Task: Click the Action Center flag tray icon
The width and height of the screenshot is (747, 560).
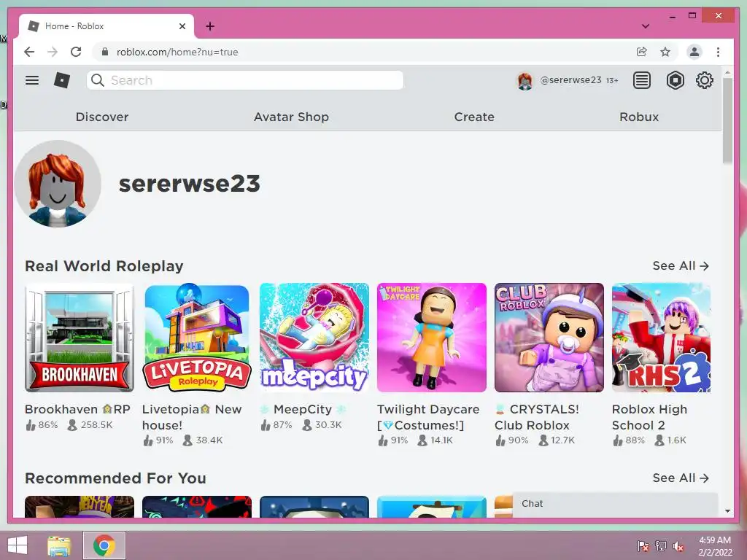Action: 643,546
